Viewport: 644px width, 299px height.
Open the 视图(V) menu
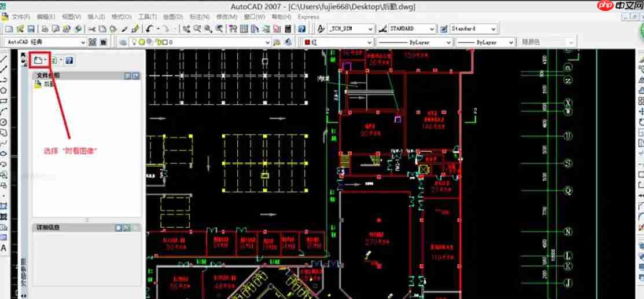[x=72, y=17]
